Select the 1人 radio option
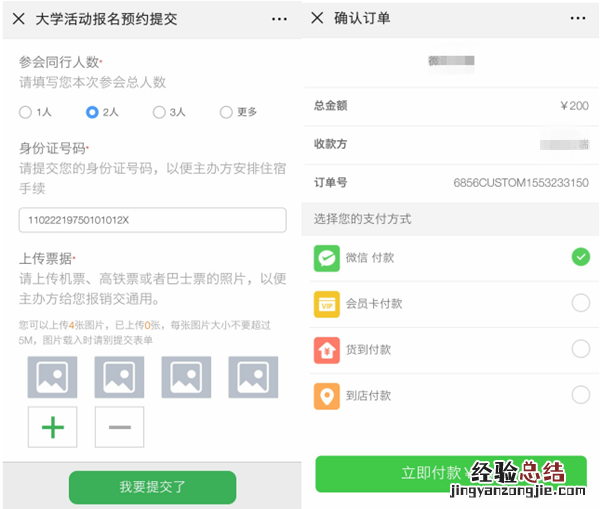 pyautogui.click(x=26, y=113)
